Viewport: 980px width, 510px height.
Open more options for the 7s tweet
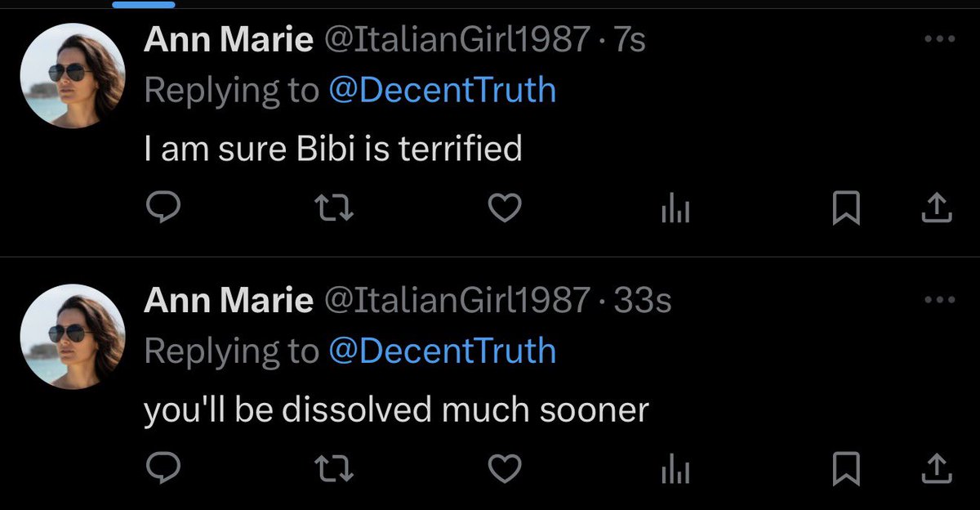coord(938,39)
